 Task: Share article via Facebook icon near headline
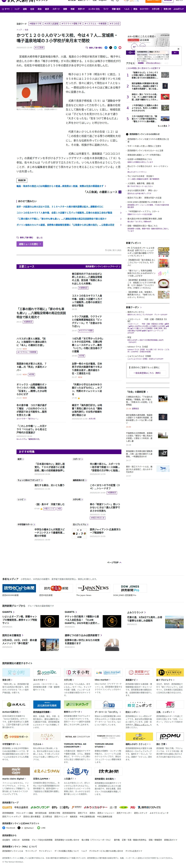106,47
